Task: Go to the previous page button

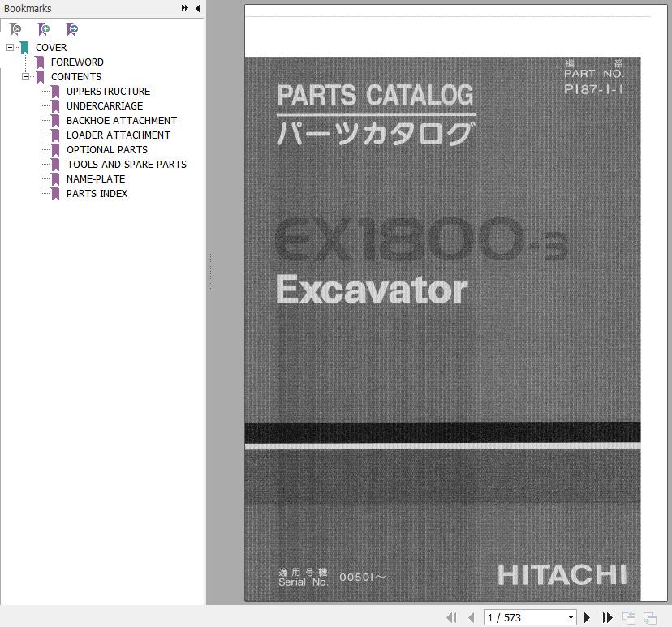Action: 472,617
